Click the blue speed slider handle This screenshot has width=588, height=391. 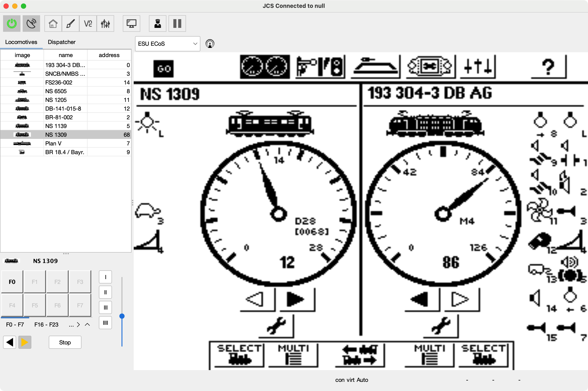[x=122, y=316]
